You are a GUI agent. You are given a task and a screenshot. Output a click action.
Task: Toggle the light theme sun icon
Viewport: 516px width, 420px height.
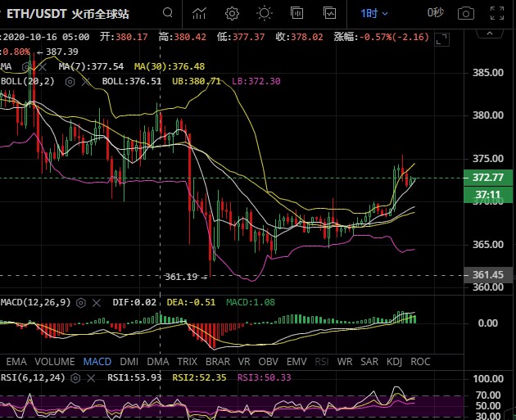pos(264,13)
